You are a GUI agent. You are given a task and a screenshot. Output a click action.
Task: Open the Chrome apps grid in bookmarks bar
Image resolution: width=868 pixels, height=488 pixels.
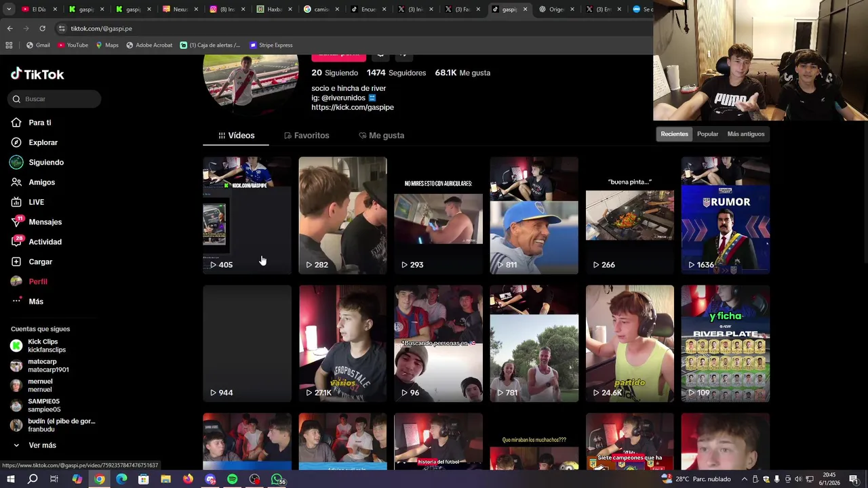9,45
